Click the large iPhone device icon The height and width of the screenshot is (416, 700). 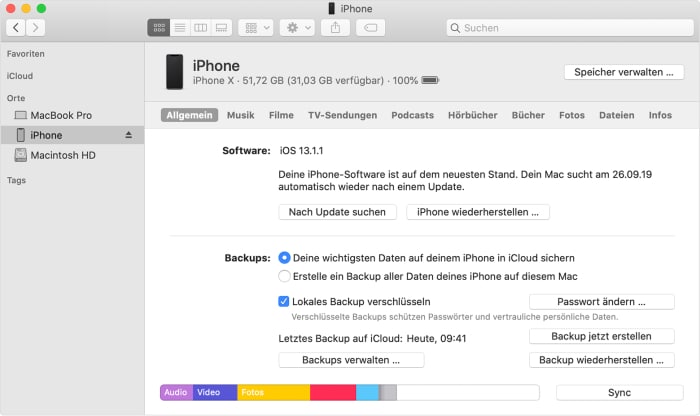pyautogui.click(x=175, y=72)
